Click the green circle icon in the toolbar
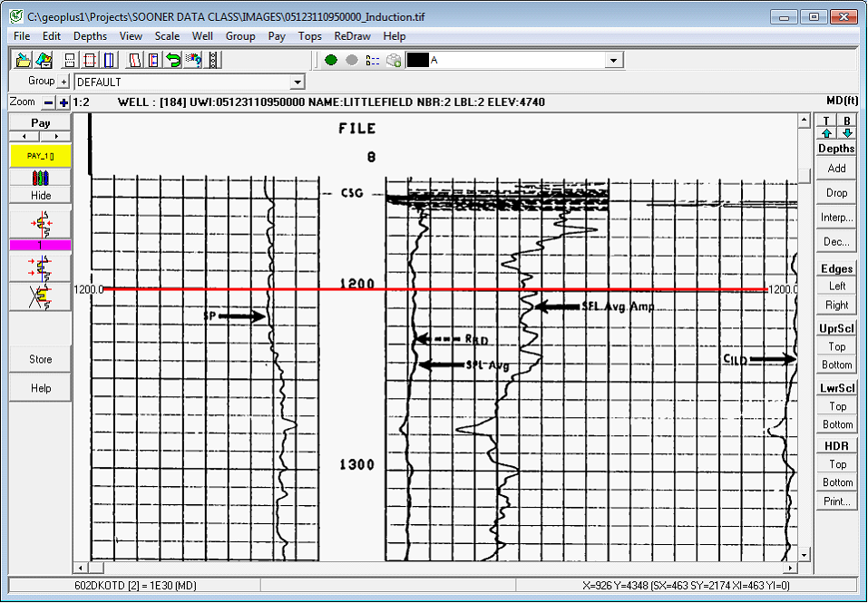Image resolution: width=868 pixels, height=603 pixels. tap(331, 60)
